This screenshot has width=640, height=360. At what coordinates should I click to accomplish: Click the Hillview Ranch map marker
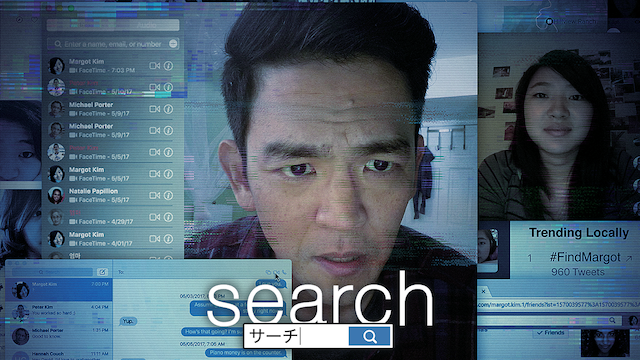[549, 21]
